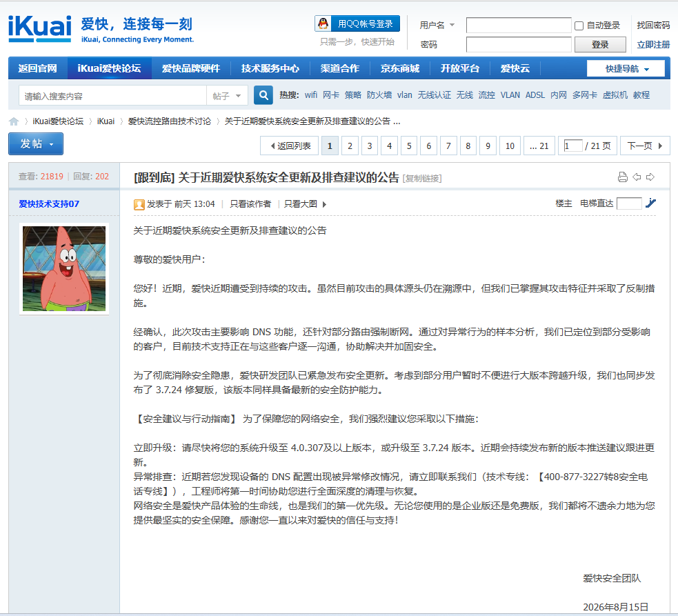Viewport: 678px width, 616px height.
Task: Click the 爱快安全团队 signature text
Action: (x=612, y=578)
